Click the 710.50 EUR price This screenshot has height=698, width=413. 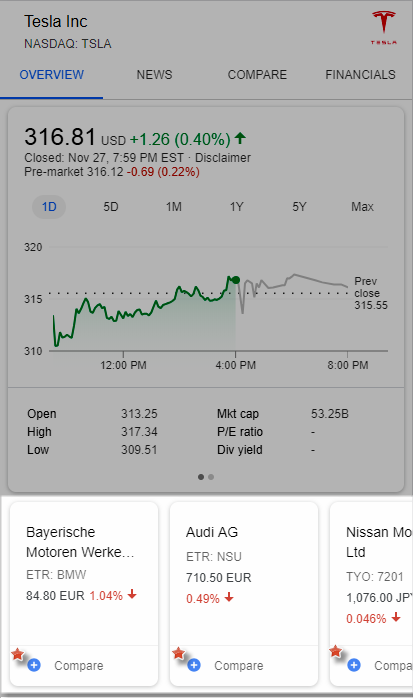(219, 577)
